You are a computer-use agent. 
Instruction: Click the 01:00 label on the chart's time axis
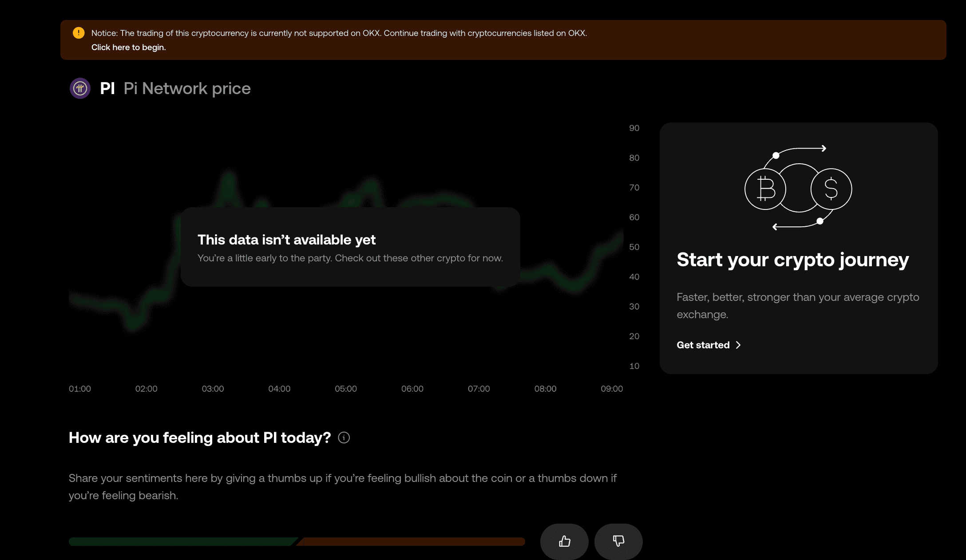(80, 389)
